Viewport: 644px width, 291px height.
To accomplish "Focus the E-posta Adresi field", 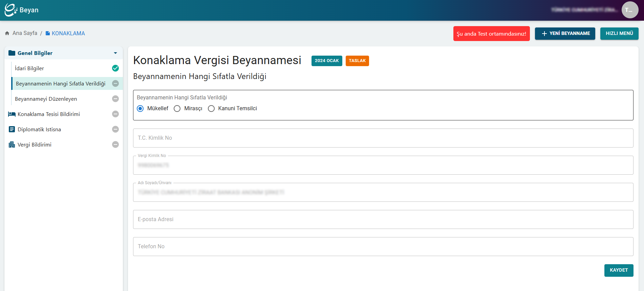I will point(383,219).
